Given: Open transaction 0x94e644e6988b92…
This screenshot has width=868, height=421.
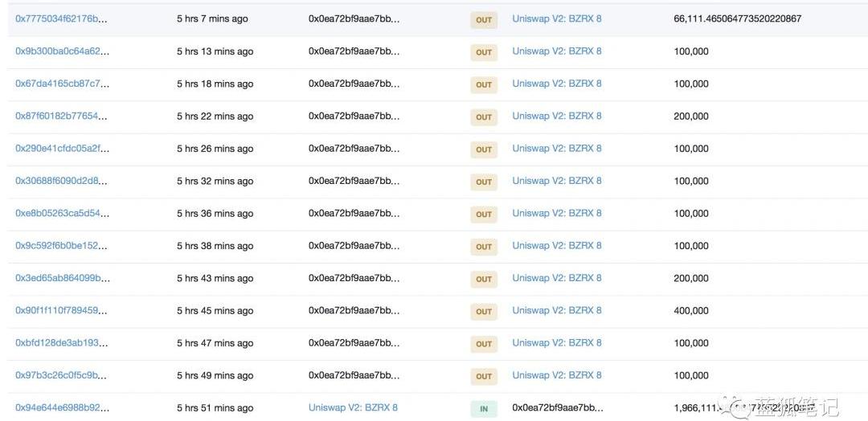Looking at the screenshot, I should coord(62,407).
